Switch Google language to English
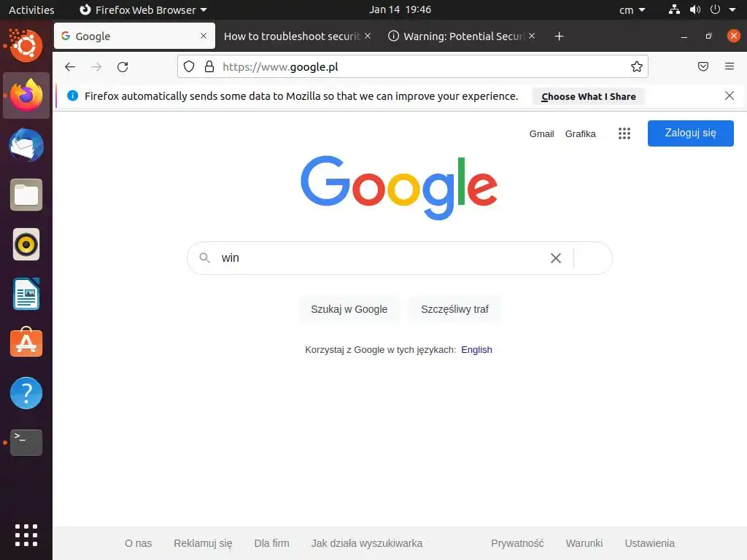The image size is (747, 560). point(476,349)
